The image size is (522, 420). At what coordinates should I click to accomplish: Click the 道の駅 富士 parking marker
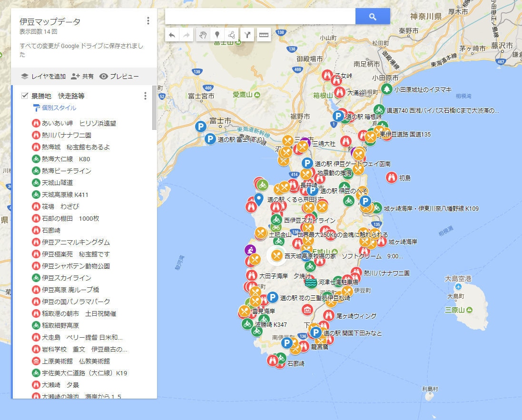210,139
